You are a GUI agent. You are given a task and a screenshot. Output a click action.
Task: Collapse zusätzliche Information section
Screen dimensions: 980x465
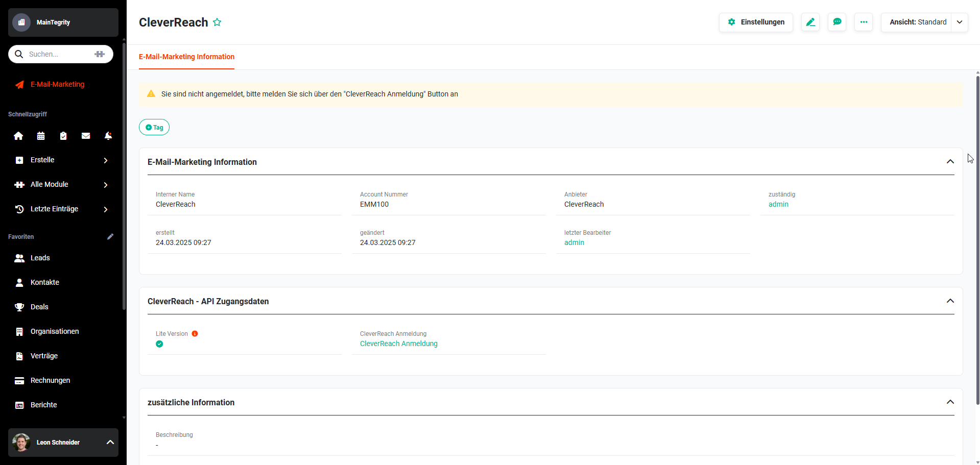pyautogui.click(x=950, y=402)
